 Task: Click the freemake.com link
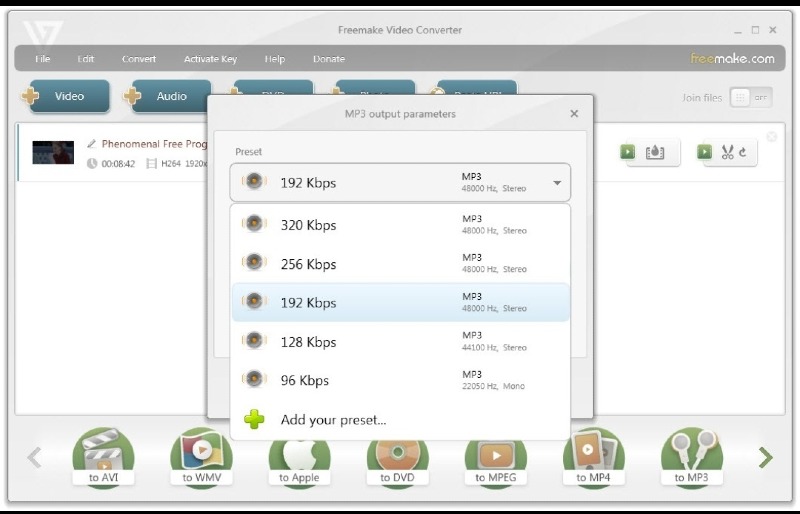point(732,58)
